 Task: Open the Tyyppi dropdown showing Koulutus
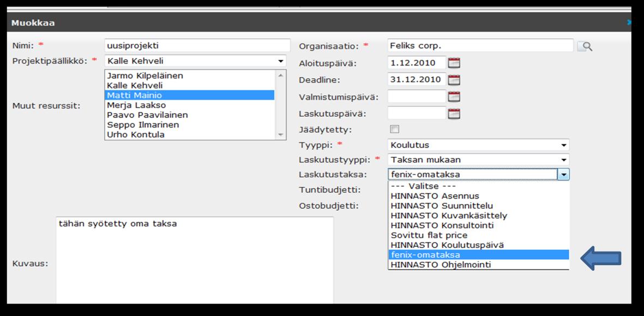[478, 145]
